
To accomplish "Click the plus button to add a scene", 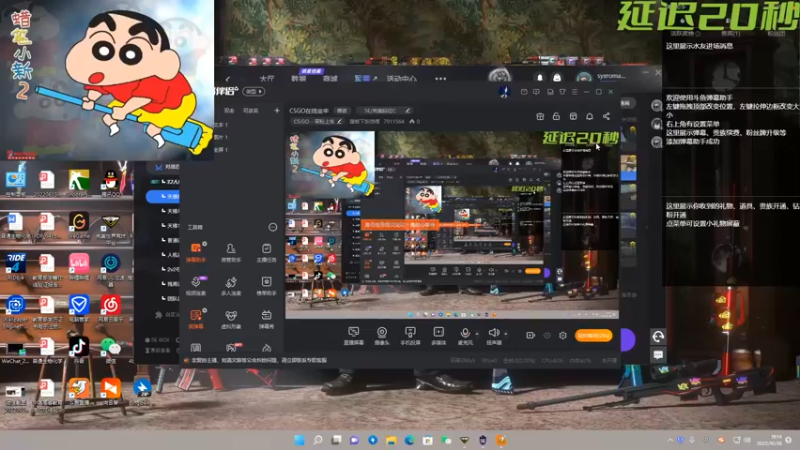I will click(277, 110).
